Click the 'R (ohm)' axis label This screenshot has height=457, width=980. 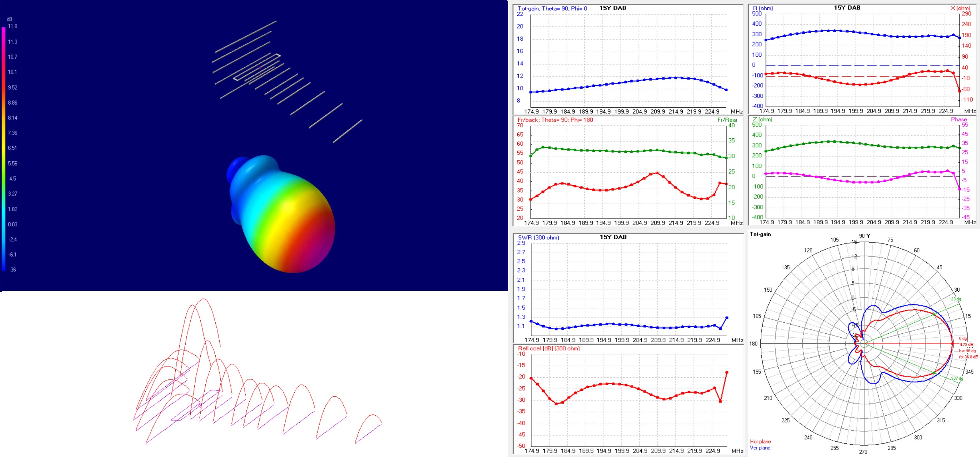763,8
